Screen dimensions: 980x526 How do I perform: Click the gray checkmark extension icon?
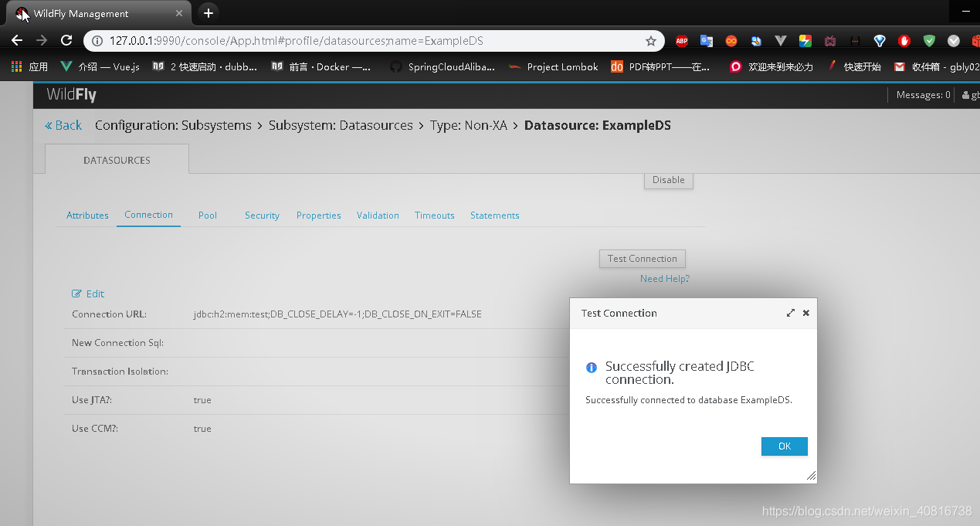point(954,41)
